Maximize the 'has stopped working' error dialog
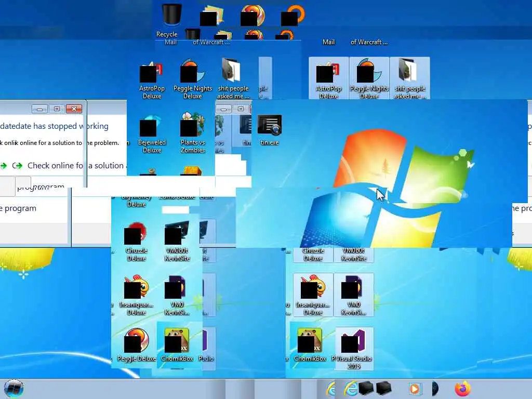 coord(57,109)
